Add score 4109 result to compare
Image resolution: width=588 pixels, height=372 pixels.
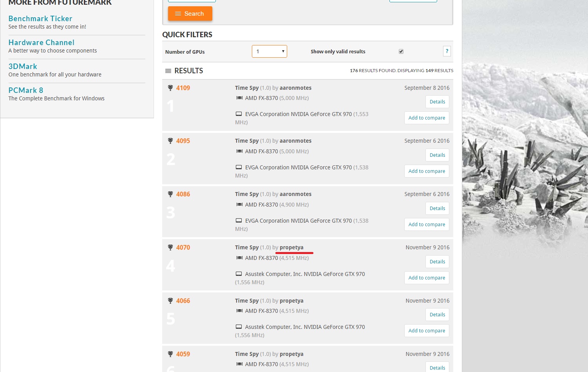pos(427,118)
